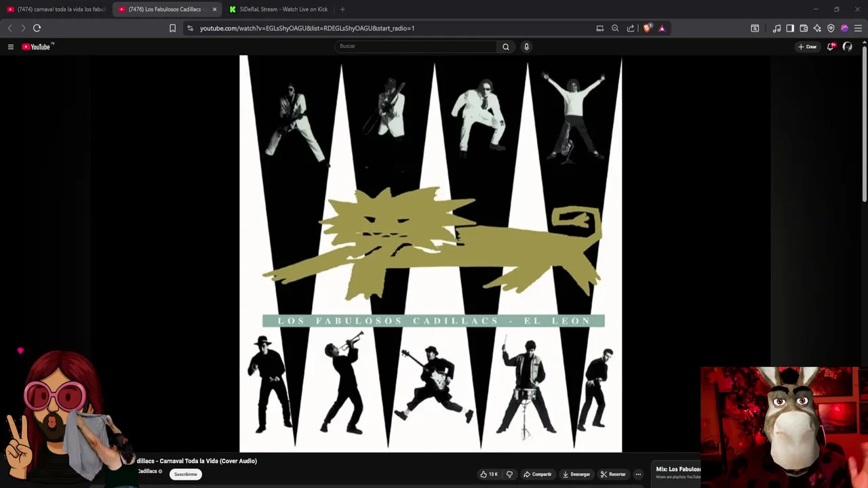Open the Brave VPN shield icon
Image resolution: width=868 pixels, height=488 pixels.
coord(831,28)
